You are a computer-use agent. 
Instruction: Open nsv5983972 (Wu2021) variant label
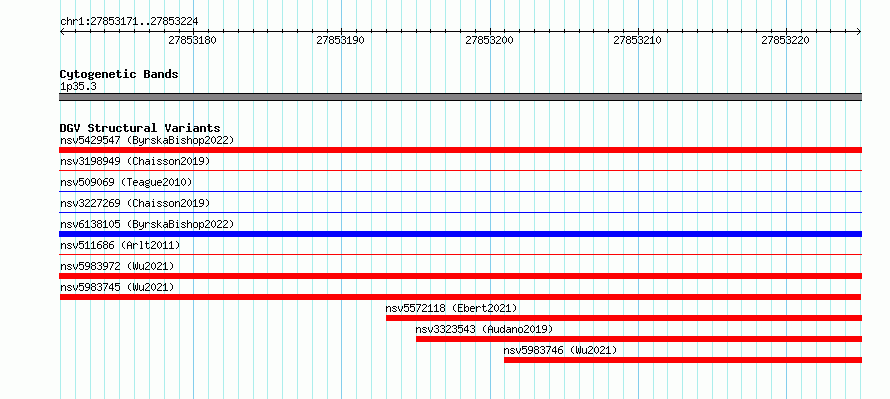pos(117,266)
